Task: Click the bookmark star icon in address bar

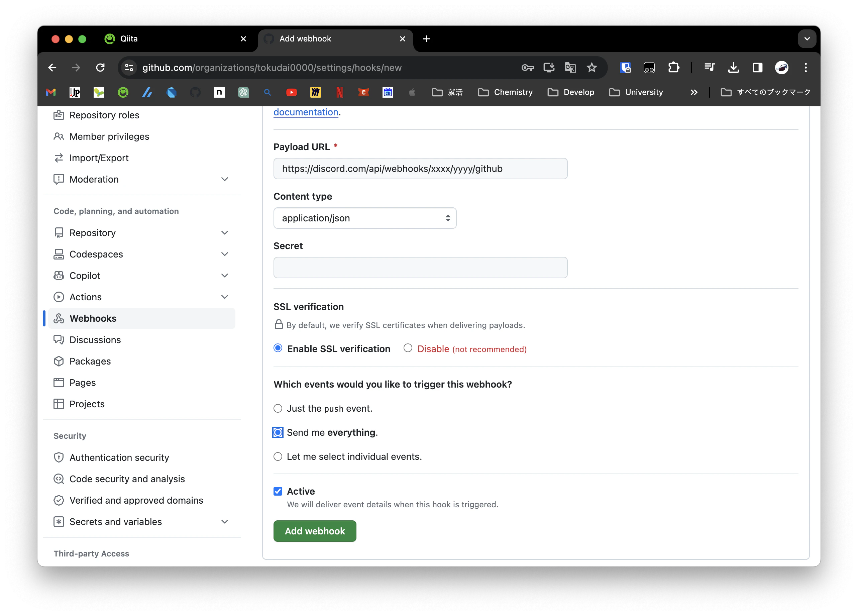Action: click(591, 68)
